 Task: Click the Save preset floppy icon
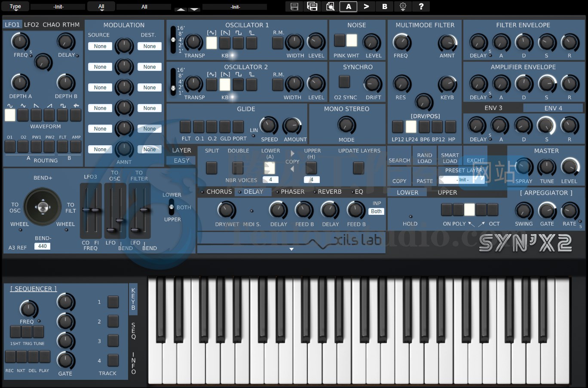point(294,6)
